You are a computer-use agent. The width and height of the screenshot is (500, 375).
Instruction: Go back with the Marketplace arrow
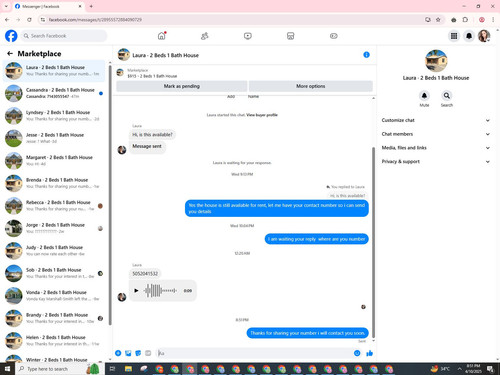click(x=10, y=53)
